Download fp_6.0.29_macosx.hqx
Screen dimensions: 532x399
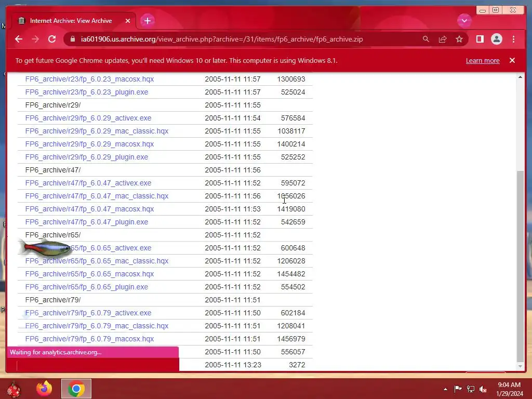(89, 144)
